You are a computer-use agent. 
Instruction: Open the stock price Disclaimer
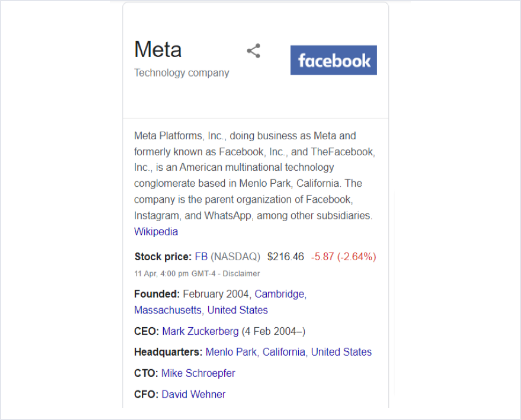pos(241,274)
